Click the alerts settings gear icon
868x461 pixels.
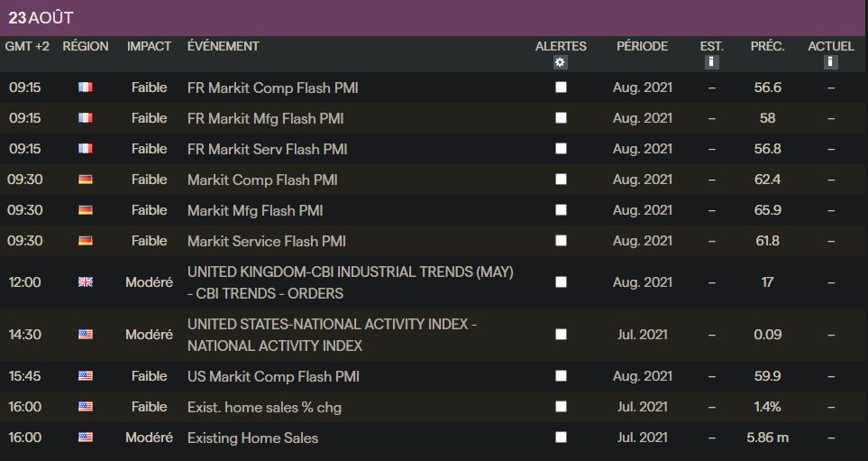[561, 62]
